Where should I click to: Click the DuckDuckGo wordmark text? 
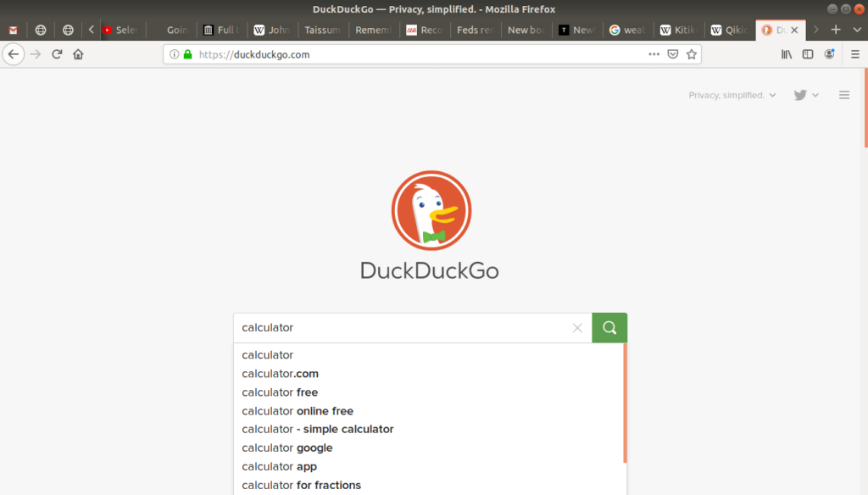[x=430, y=270]
